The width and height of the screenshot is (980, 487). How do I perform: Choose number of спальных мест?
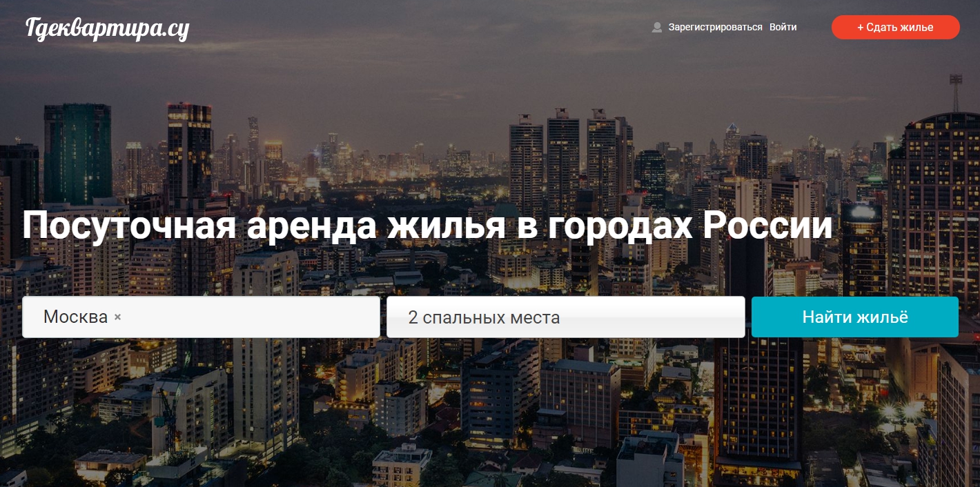click(x=565, y=317)
